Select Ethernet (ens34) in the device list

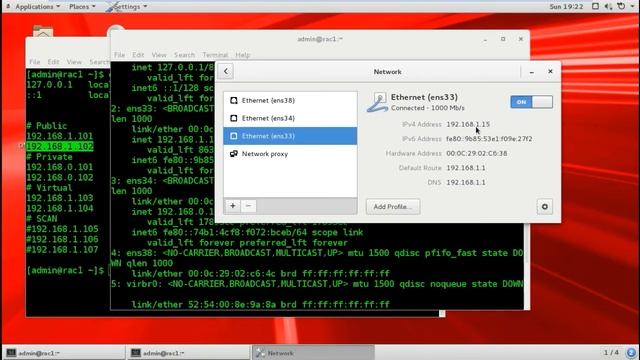tap(290, 118)
